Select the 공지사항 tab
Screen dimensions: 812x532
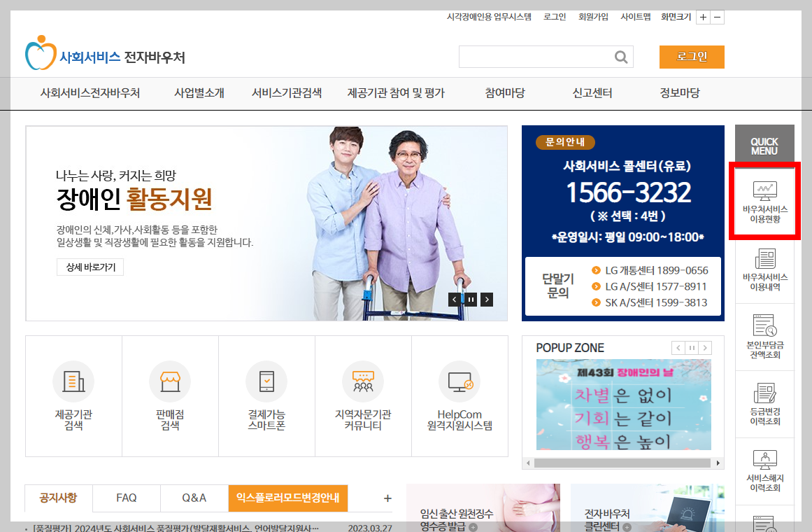tap(59, 498)
